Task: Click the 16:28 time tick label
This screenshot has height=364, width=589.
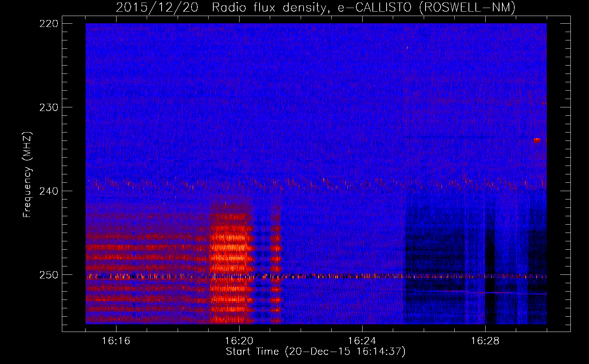Action: click(x=485, y=341)
